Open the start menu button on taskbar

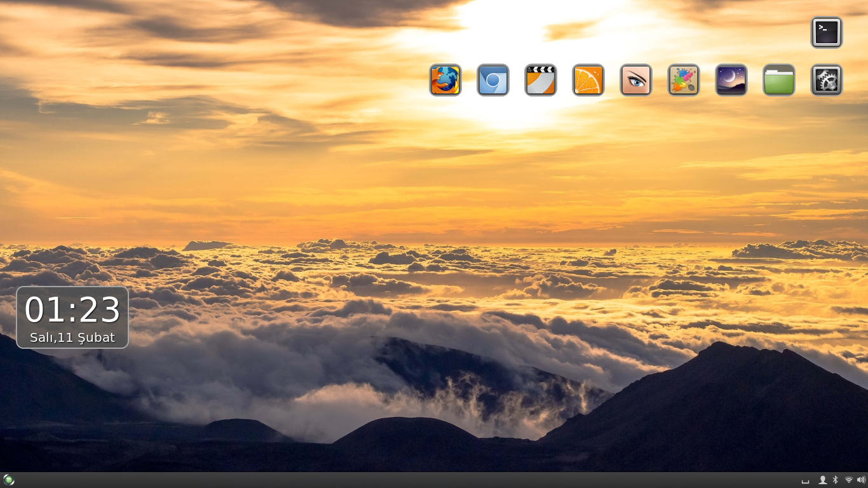pos(9,480)
